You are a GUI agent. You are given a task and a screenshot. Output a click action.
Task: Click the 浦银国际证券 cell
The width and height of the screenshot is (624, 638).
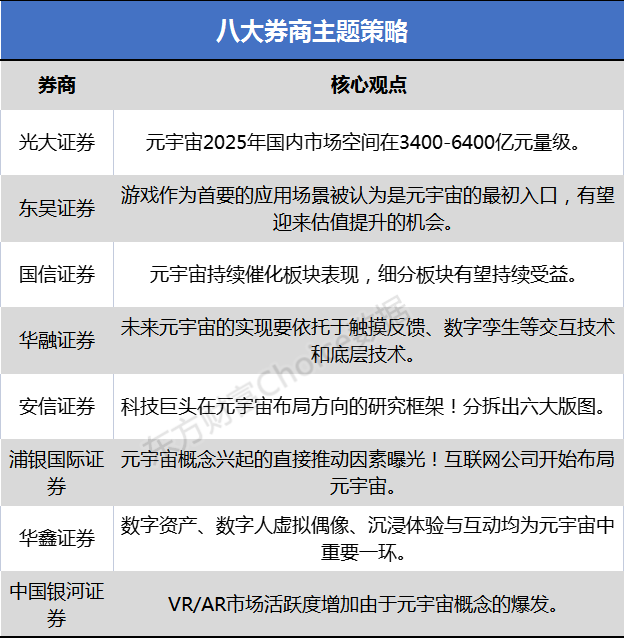point(57,473)
